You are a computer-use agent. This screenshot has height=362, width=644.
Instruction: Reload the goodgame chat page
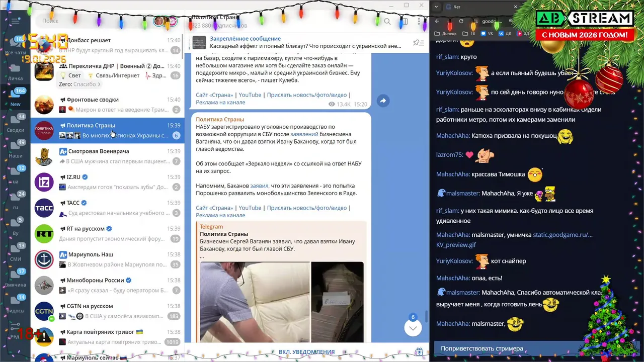461,21
